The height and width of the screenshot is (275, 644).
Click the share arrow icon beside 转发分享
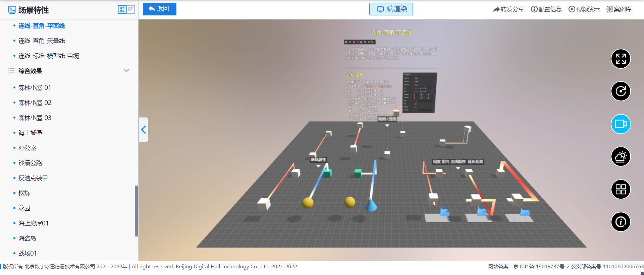click(496, 9)
